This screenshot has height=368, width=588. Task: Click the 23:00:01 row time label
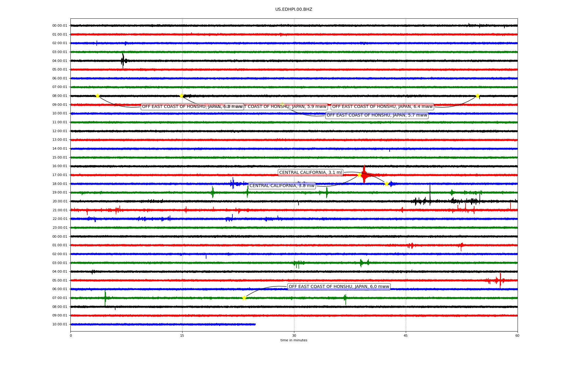click(60, 228)
